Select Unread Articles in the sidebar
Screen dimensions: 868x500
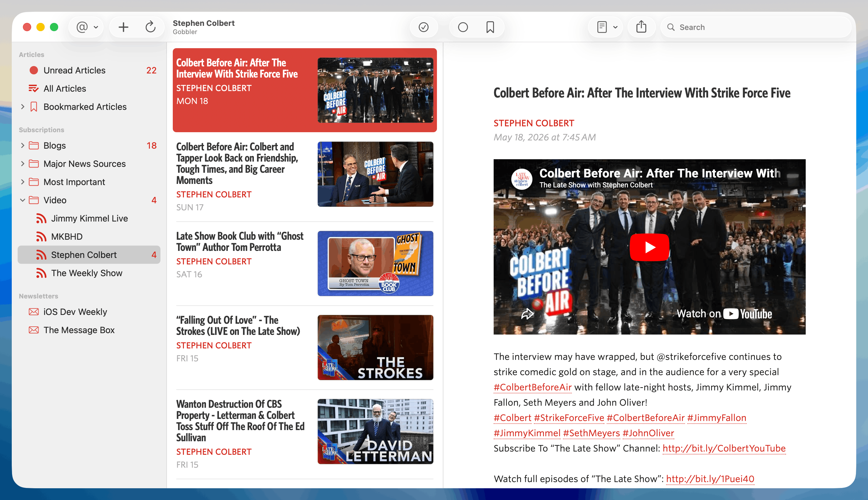pyautogui.click(x=89, y=71)
